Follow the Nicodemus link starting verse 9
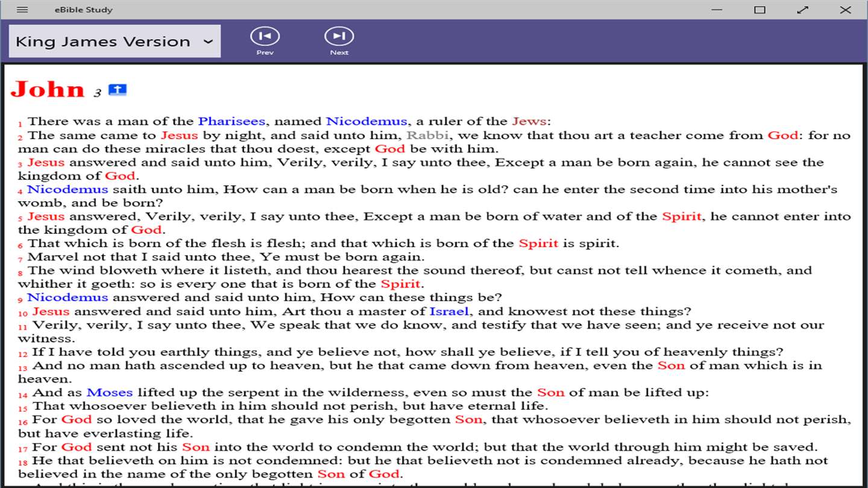The image size is (868, 488). 68,298
